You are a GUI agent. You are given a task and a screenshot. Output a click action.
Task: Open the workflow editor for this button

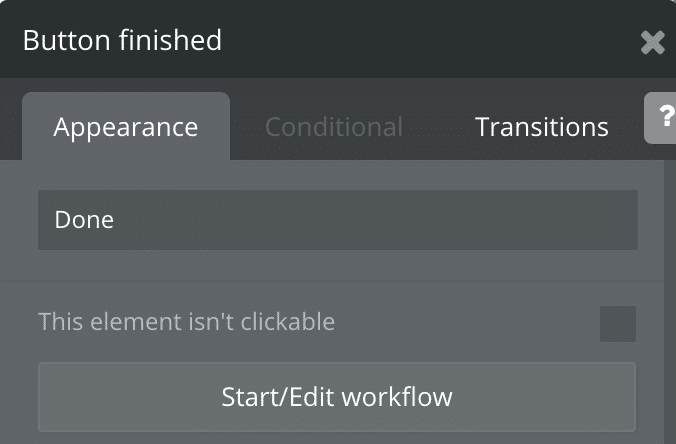pyautogui.click(x=337, y=397)
